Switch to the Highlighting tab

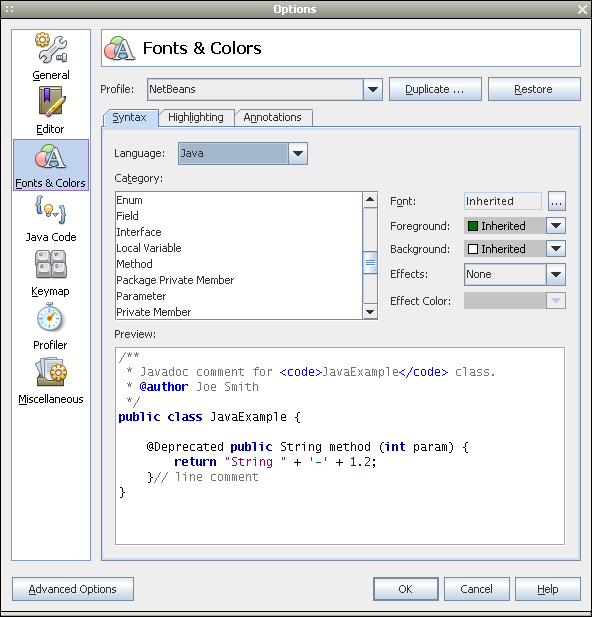pyautogui.click(x=196, y=118)
